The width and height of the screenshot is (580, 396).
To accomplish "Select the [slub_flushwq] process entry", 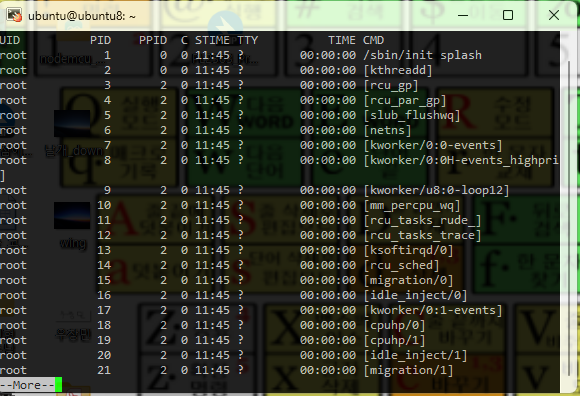I will [x=412, y=115].
